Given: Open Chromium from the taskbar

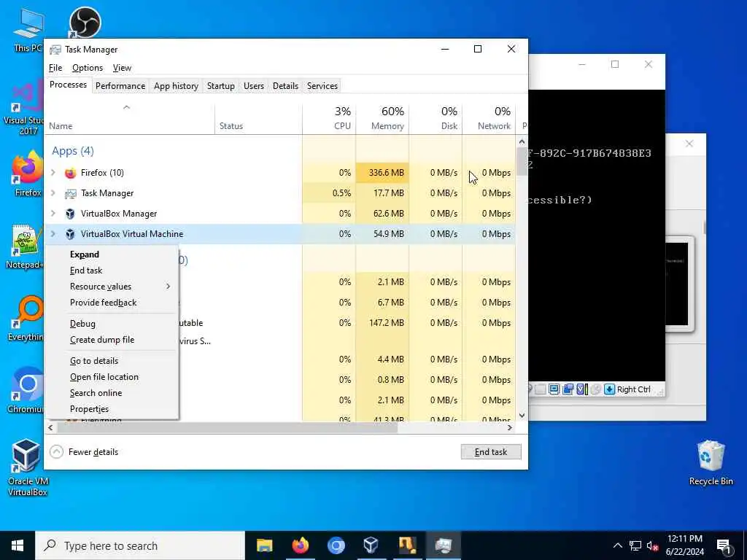Looking at the screenshot, I should 336,545.
